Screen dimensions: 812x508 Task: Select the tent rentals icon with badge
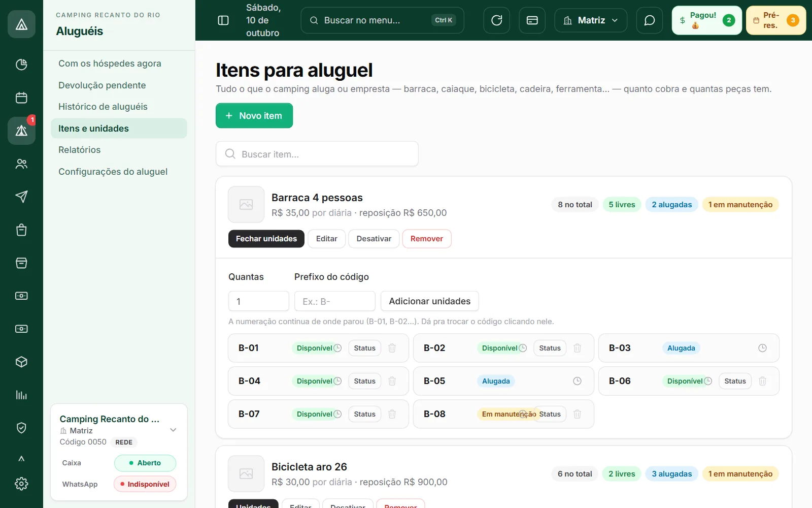21,131
